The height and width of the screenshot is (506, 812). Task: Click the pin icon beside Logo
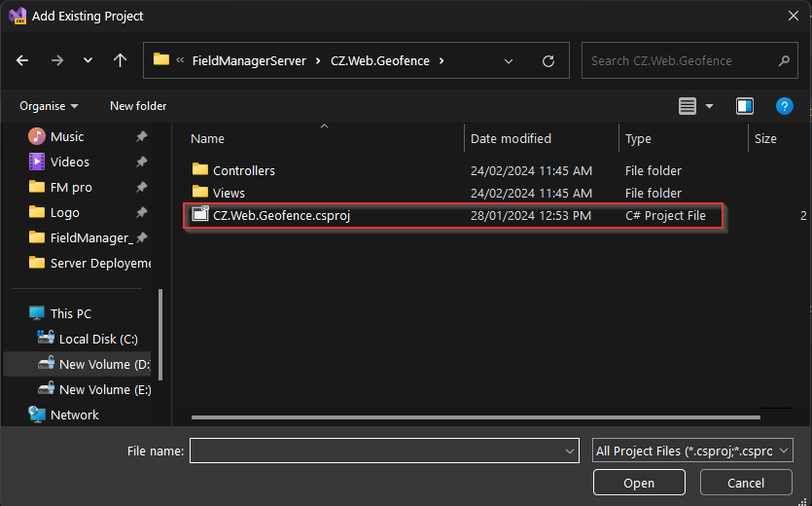(141, 212)
